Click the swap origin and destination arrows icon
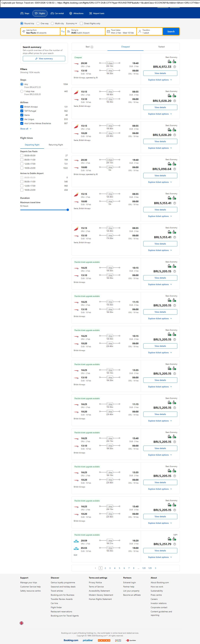The image size is (200, 644). click(63, 31)
